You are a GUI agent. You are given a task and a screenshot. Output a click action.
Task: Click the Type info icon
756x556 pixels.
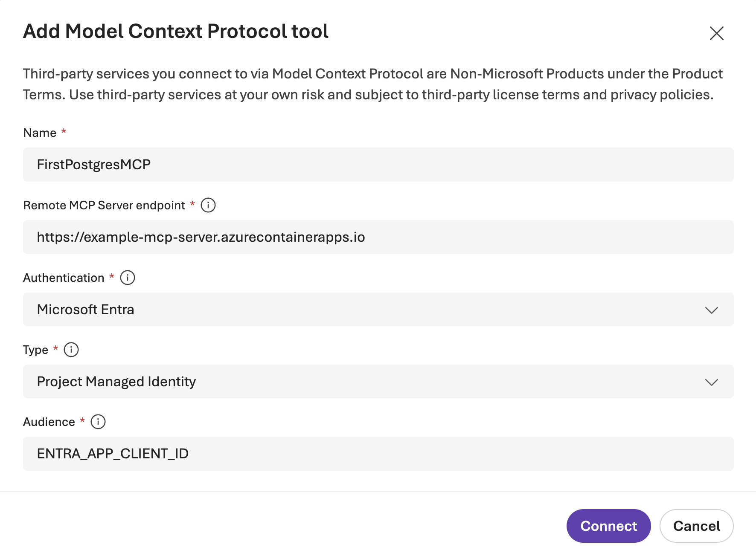[71, 350]
